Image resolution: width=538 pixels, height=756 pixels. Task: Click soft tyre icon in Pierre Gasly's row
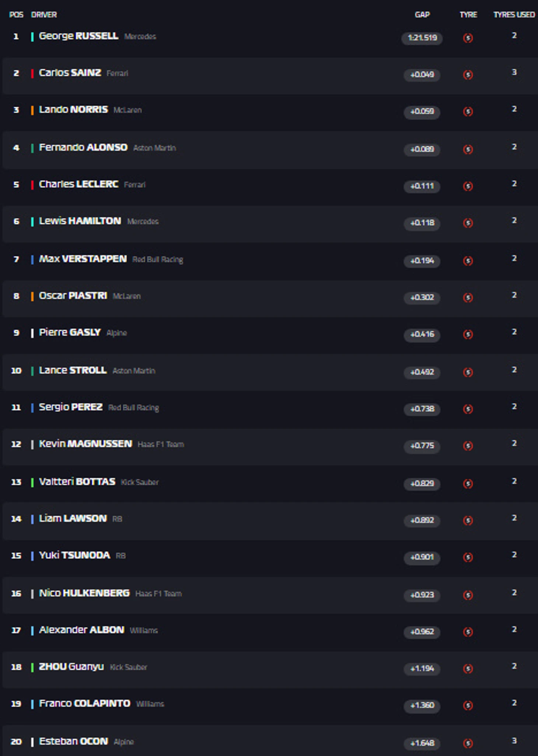pos(468,334)
